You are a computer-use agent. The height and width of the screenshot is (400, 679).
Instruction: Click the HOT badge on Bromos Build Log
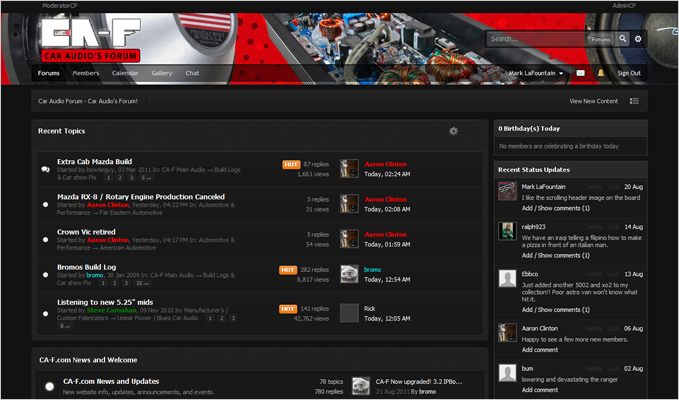pos(288,270)
